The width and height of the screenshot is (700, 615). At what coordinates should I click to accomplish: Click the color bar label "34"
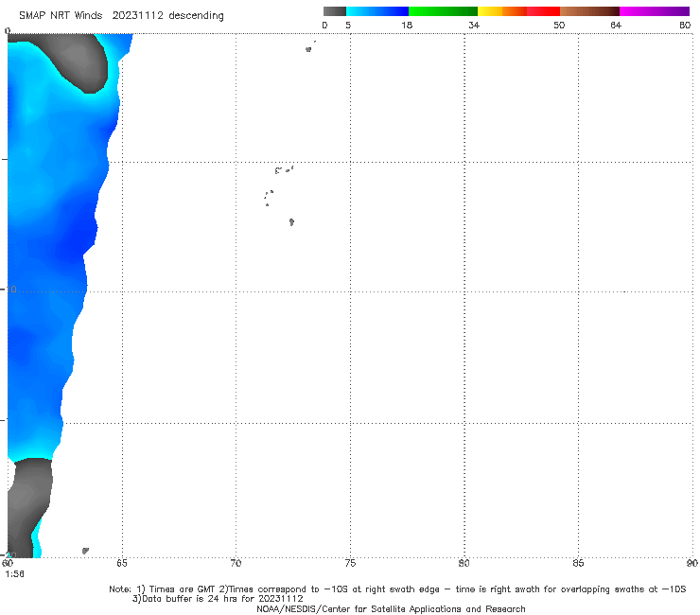(474, 26)
